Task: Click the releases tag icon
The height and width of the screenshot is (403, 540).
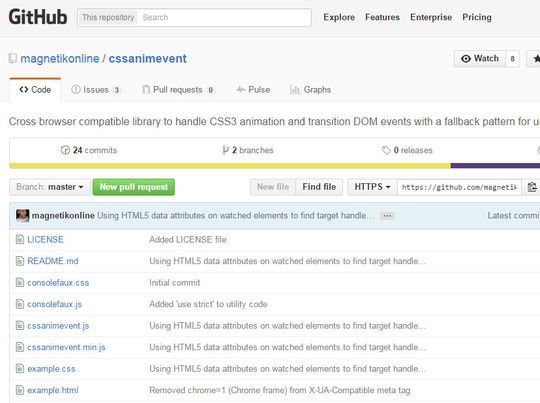Action: click(x=386, y=150)
